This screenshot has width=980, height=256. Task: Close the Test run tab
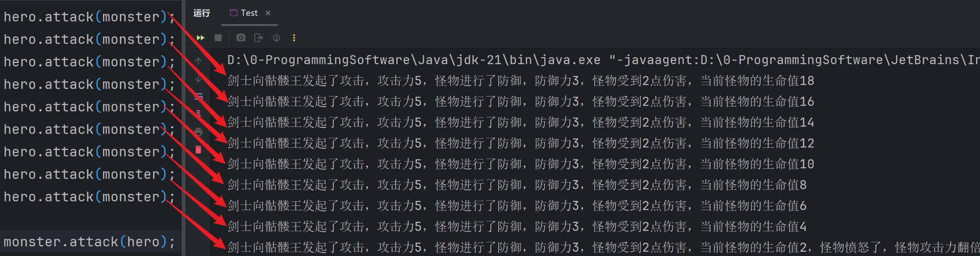point(268,13)
